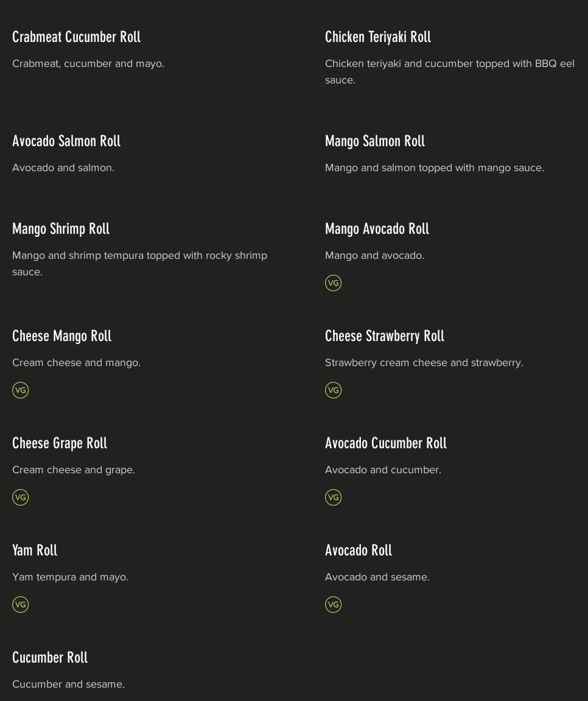Click the Yam Roll heading
This screenshot has height=701, width=588.
click(x=35, y=551)
